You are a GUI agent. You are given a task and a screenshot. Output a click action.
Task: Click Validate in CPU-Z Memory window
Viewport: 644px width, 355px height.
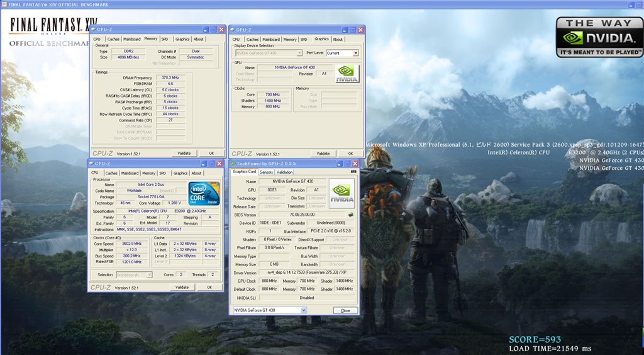184,153
